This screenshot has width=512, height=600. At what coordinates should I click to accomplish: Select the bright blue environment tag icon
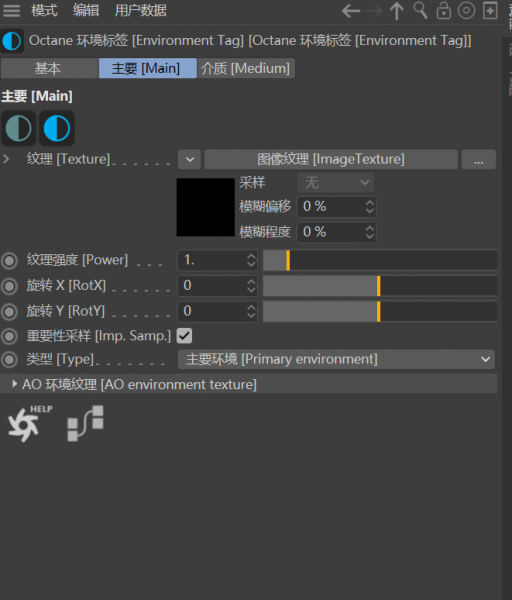click(x=57, y=128)
